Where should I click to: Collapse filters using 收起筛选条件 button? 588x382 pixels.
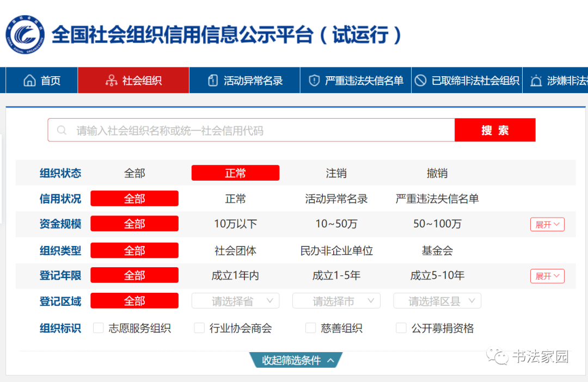point(295,360)
